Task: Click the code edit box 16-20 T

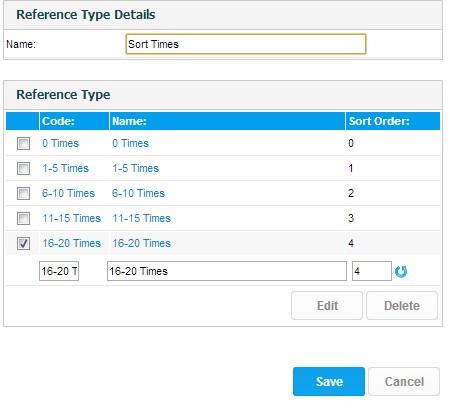Action: tap(59, 271)
